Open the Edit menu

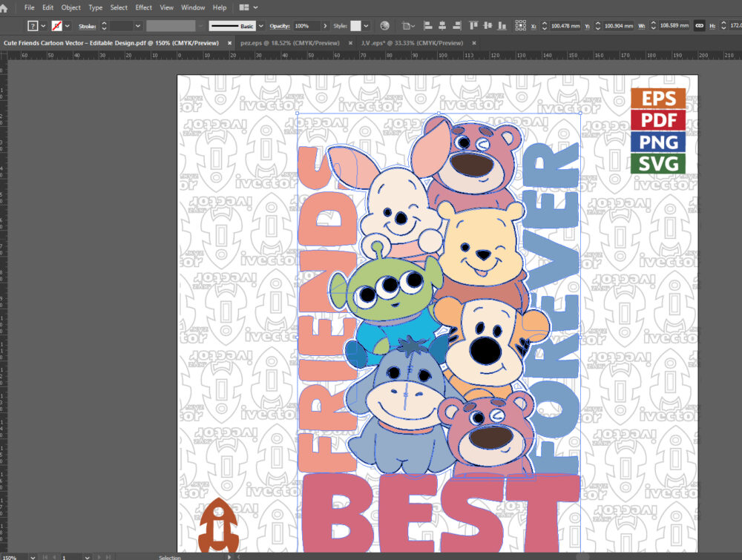(x=47, y=7)
